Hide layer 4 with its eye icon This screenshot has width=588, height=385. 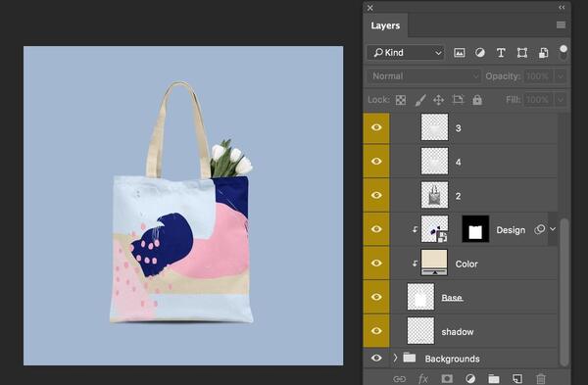click(x=376, y=162)
